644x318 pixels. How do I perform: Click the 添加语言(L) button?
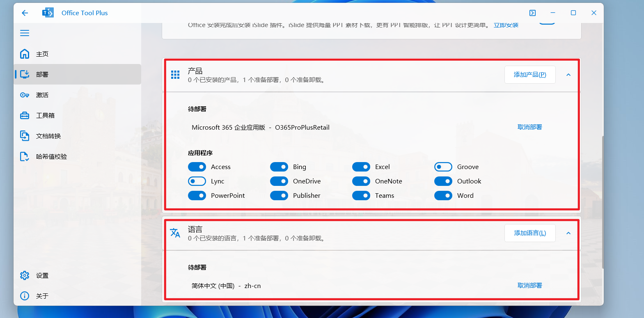530,233
